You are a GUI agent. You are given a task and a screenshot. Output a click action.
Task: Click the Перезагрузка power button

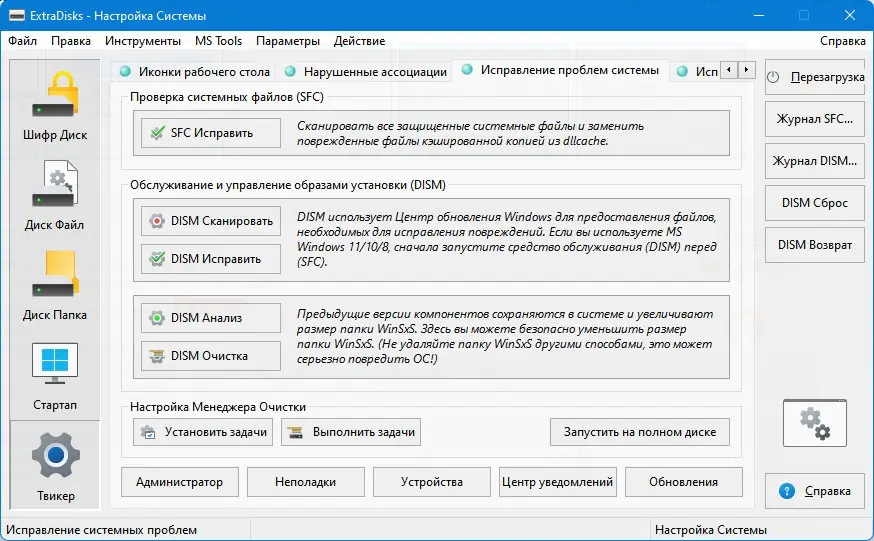click(814, 77)
